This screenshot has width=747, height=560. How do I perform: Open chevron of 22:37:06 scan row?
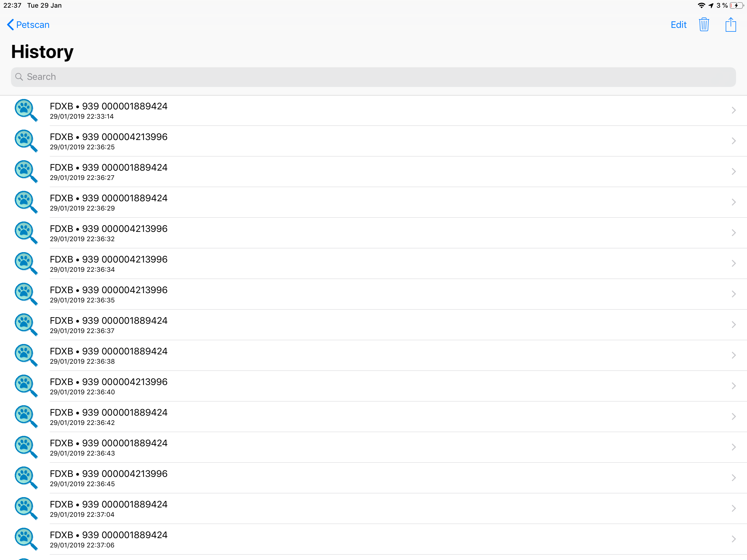[734, 539]
